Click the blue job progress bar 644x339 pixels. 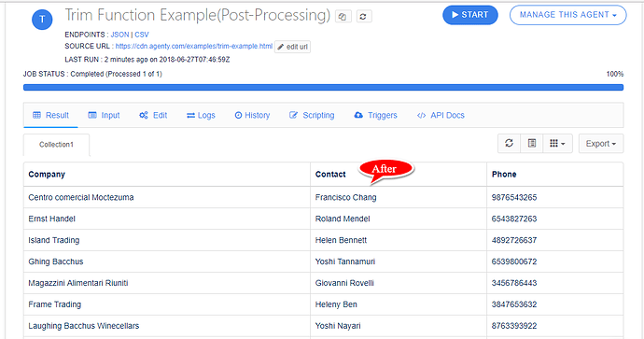click(323, 87)
